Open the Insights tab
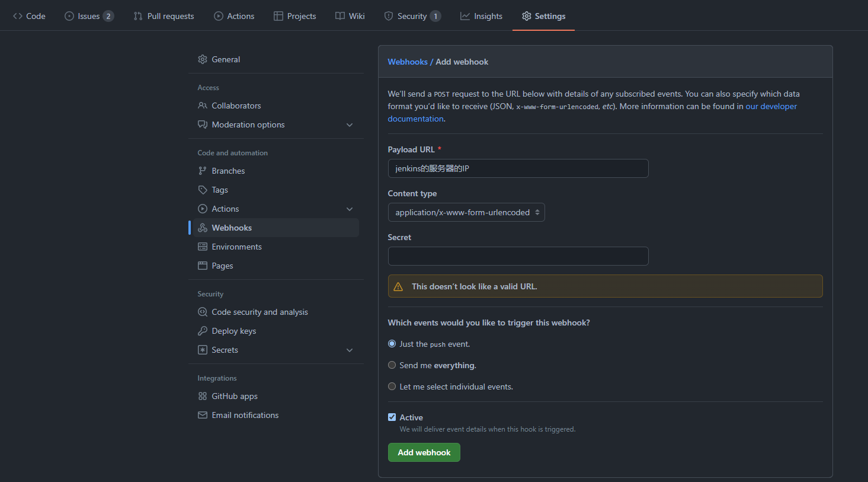868x482 pixels. tap(481, 16)
